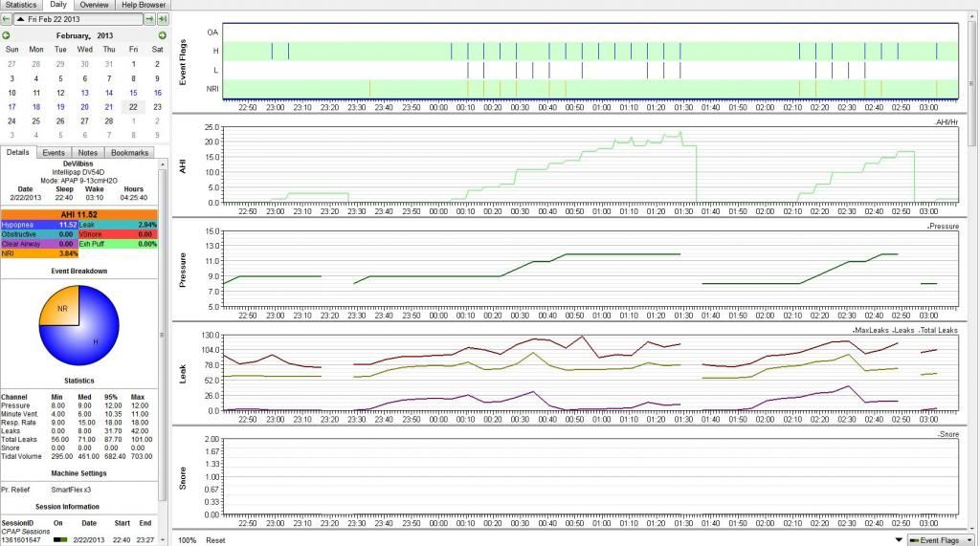Viewport: 980px width, 546px height.
Task: Go to the previous day arrow
Action: point(7,19)
